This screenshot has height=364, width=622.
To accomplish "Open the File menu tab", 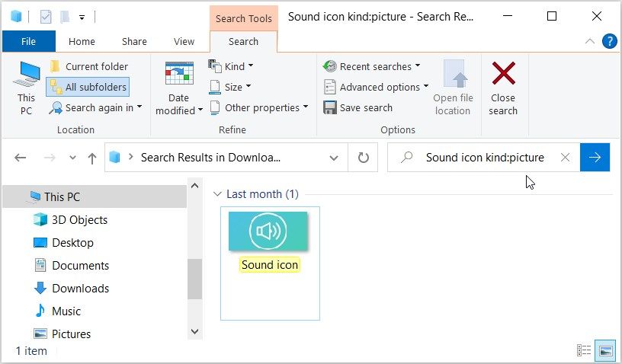I will tap(28, 42).
